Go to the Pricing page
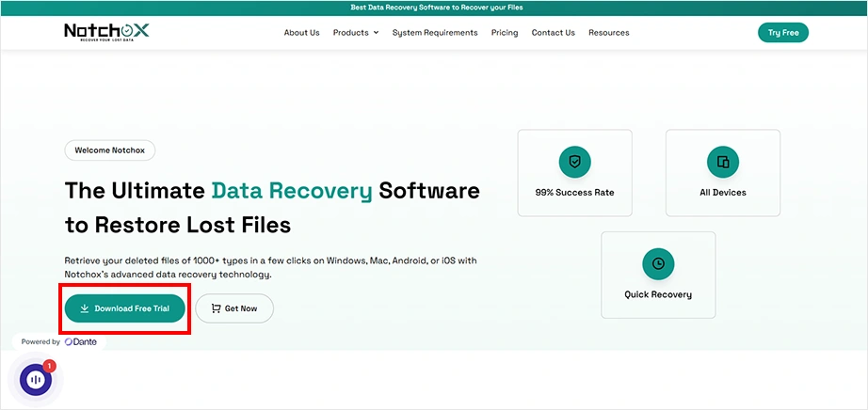The width and height of the screenshot is (868, 410). tap(505, 33)
